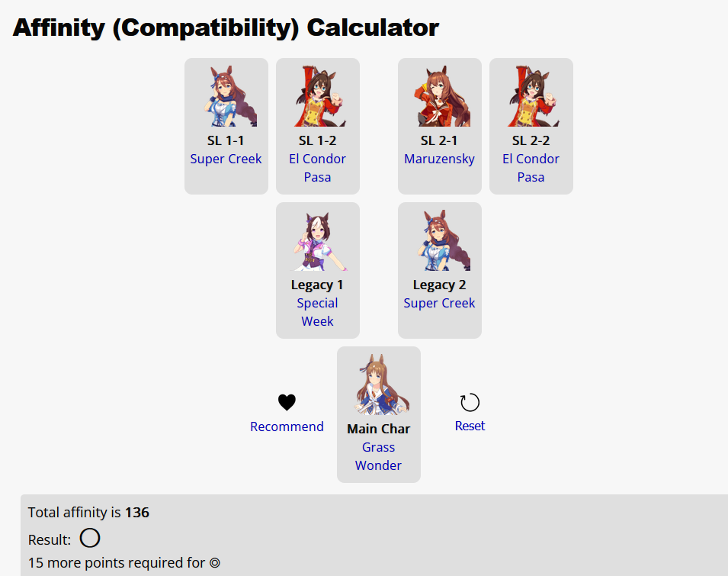Open the Special Week name link
Image resolution: width=728 pixels, height=576 pixels.
pos(317,312)
